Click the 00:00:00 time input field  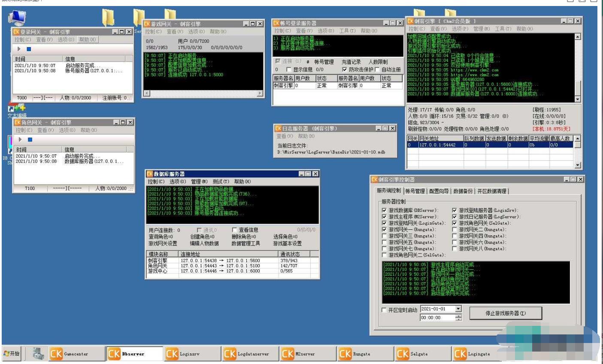[437, 318]
